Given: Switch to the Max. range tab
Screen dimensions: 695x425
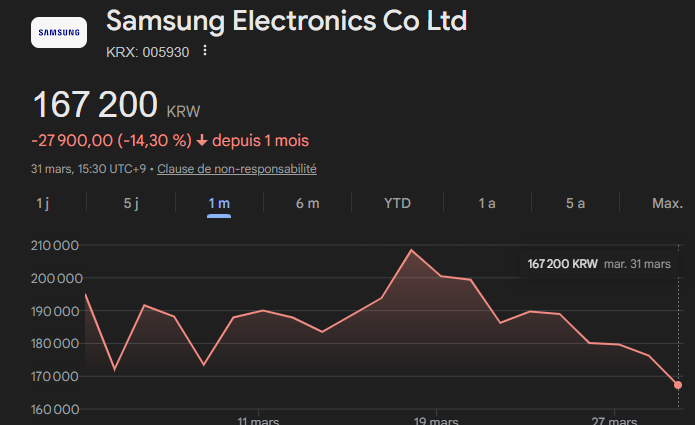Looking at the screenshot, I should 667,203.
